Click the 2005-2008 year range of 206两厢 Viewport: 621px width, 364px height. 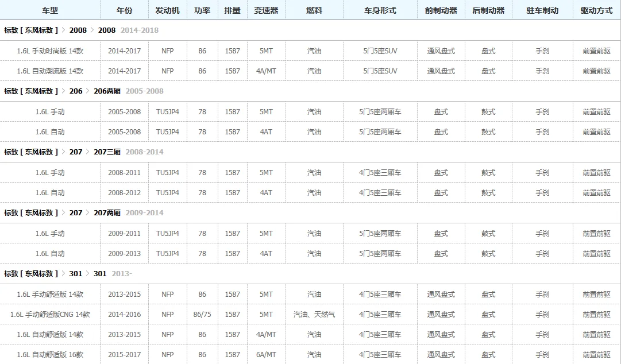click(x=144, y=91)
